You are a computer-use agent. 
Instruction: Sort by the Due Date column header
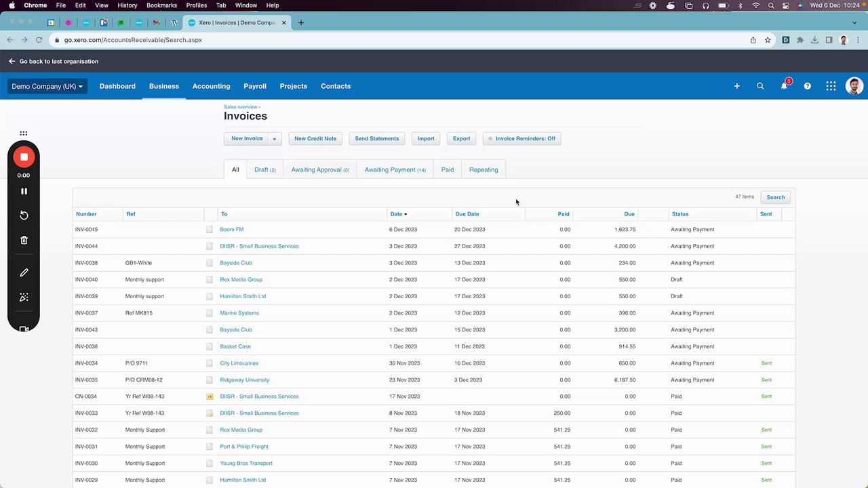click(467, 214)
